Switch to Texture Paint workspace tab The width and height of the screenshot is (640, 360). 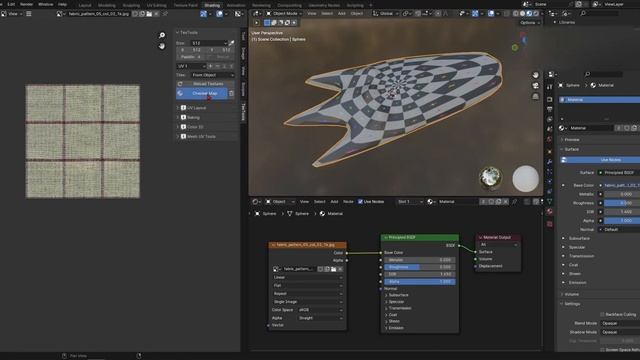186,5
